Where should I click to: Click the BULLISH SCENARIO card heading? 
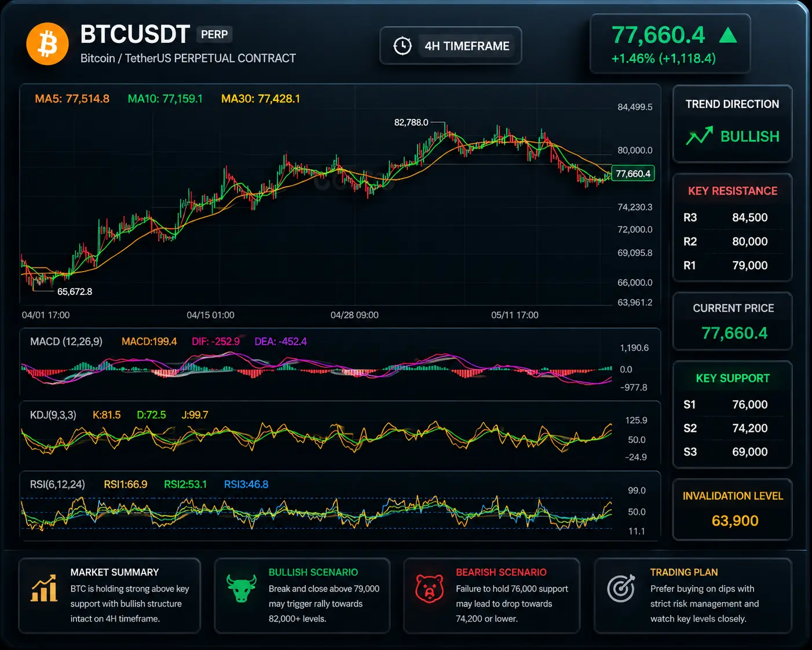click(x=313, y=572)
